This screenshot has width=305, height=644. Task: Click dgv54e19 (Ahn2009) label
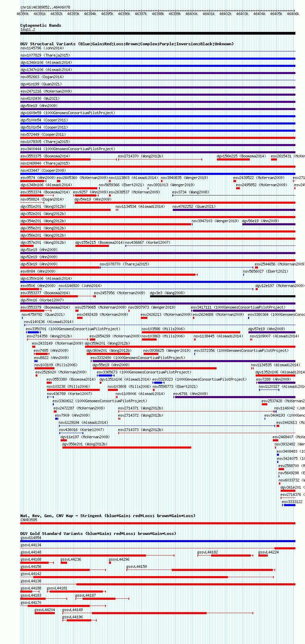93,199
